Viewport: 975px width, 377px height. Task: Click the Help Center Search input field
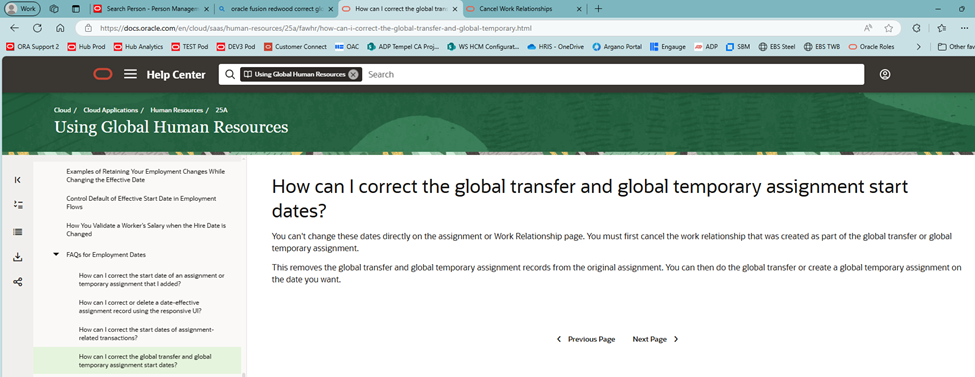612,74
